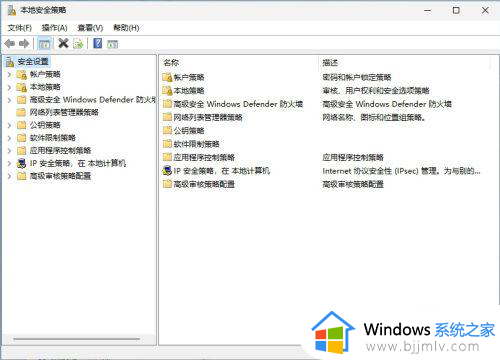Screen dimensions: 500x360
Task: Click 高级审核策略配置 folder icon in right list
Action: pos(167,184)
